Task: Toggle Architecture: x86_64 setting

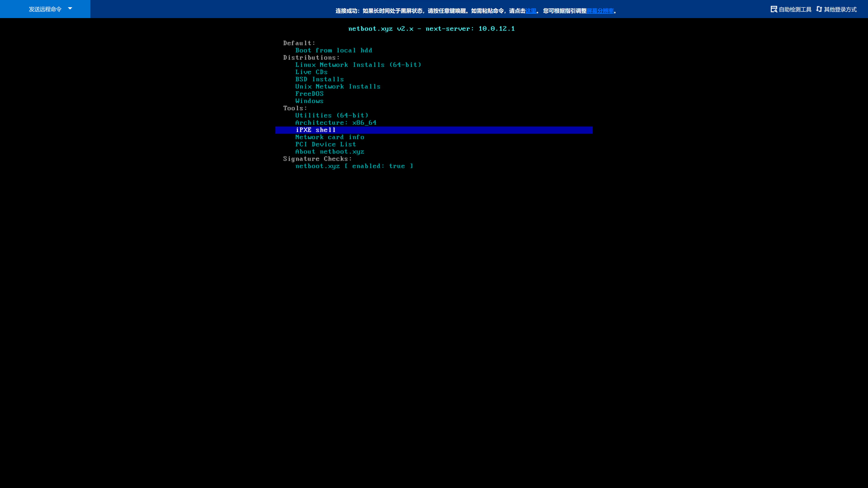Action: (336, 123)
